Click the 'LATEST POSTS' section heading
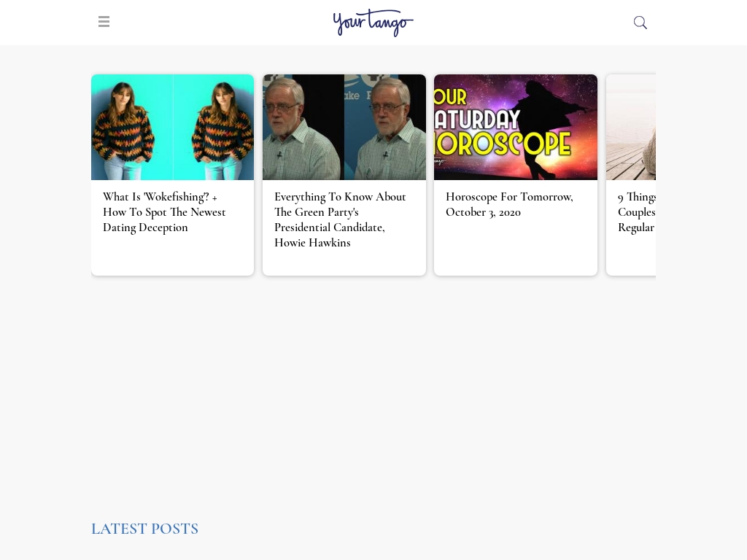Image resolution: width=747 pixels, height=560 pixels. point(145,529)
